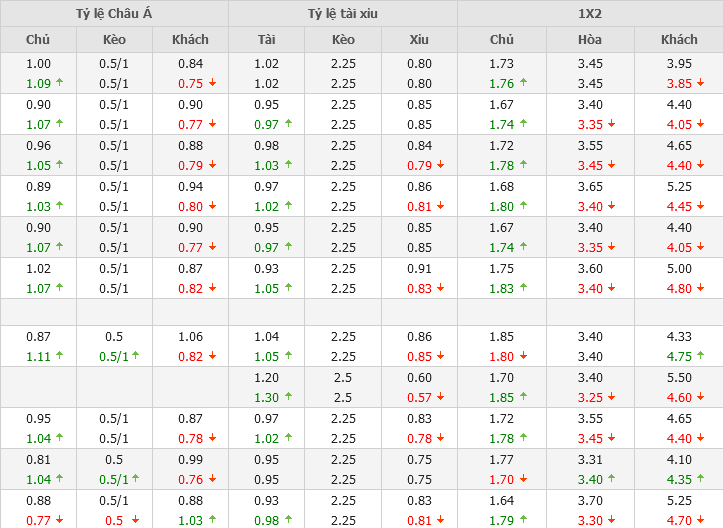Click the 5.50 odds value cell
This screenshot has width=723, height=528.
click(x=679, y=378)
